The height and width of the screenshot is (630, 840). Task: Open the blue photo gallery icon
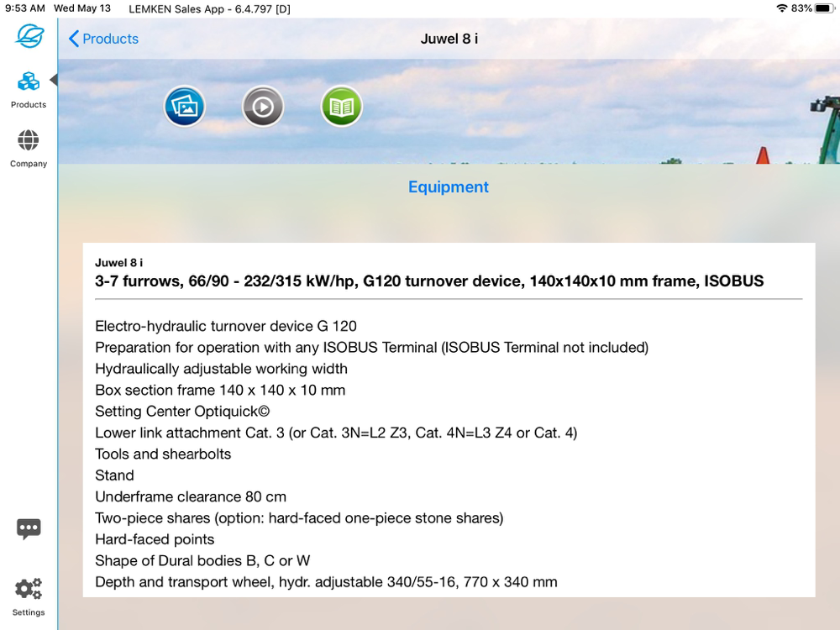click(184, 107)
